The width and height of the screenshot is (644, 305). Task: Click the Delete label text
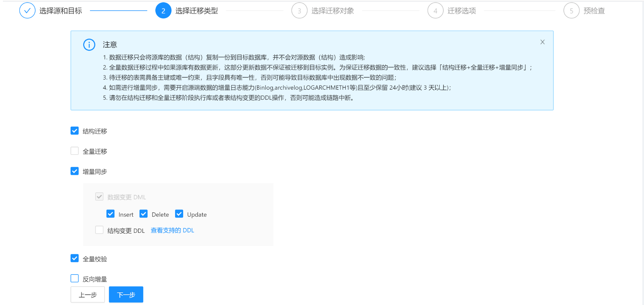click(x=160, y=214)
